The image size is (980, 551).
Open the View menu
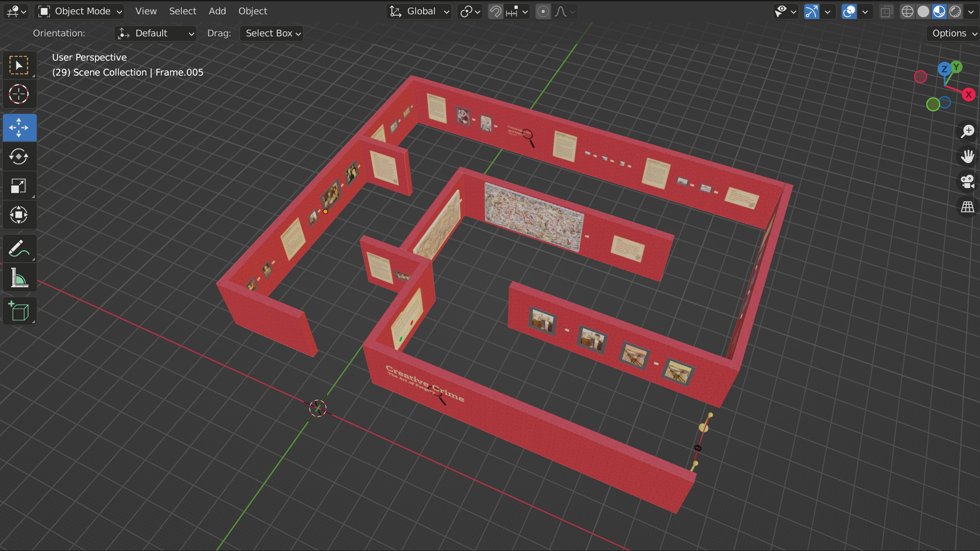tap(146, 11)
